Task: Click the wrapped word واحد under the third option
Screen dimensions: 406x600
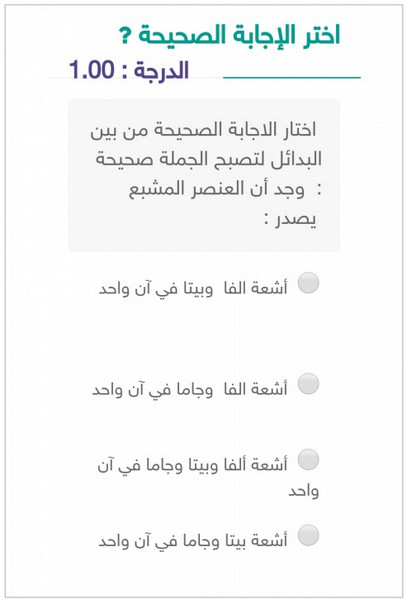Action: click(303, 491)
